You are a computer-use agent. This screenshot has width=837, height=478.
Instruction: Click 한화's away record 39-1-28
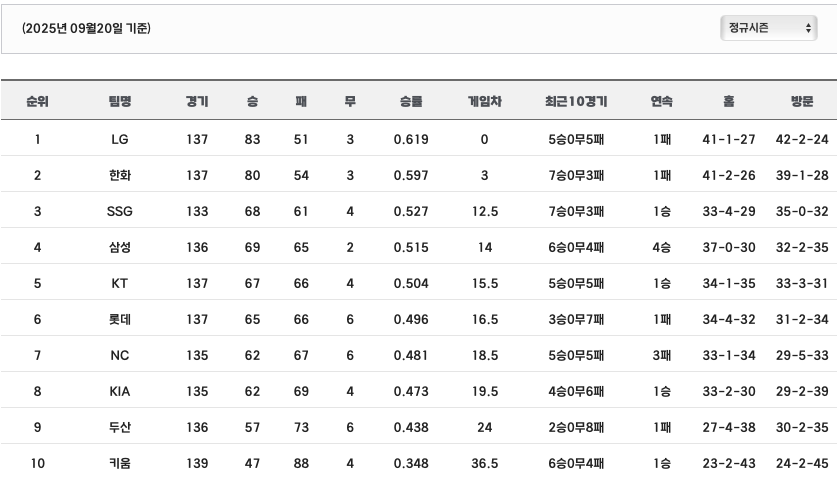pyautogui.click(x=802, y=175)
